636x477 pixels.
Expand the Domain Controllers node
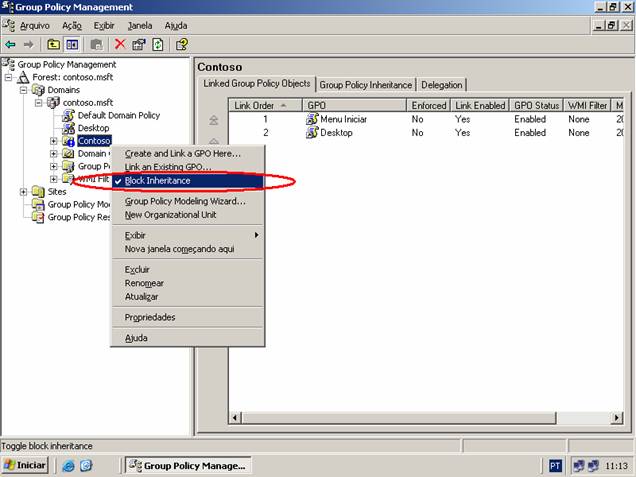54,154
